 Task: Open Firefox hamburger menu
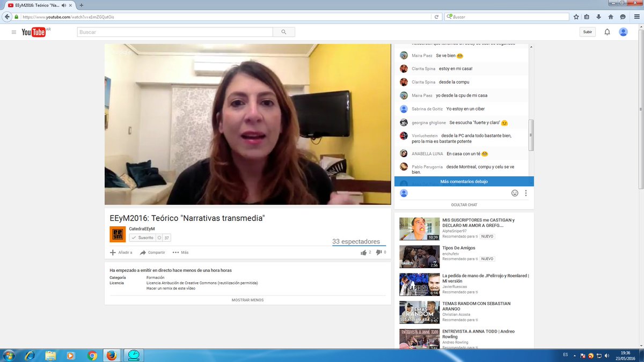[636, 17]
